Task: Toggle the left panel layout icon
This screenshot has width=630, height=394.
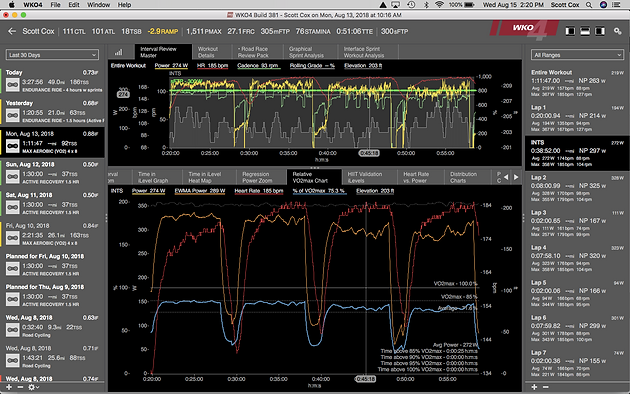Action: tap(570, 31)
